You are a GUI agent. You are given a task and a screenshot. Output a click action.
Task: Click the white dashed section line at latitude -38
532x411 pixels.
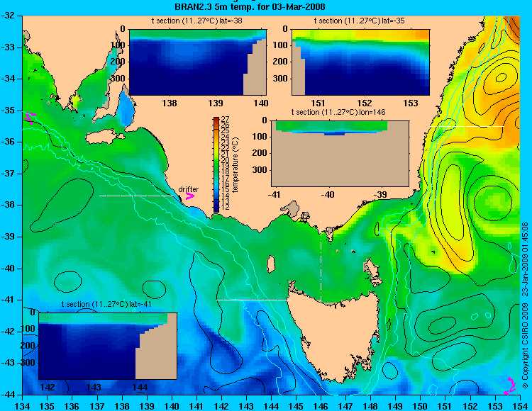(x=137, y=196)
